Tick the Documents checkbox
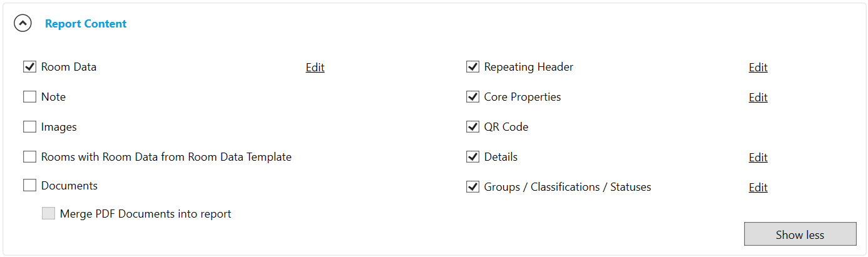This screenshot has width=868, height=257. (29, 186)
